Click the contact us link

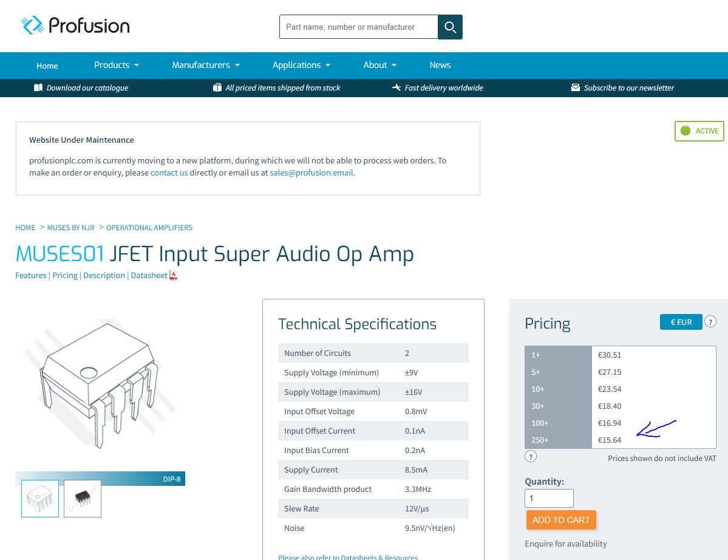169,172
